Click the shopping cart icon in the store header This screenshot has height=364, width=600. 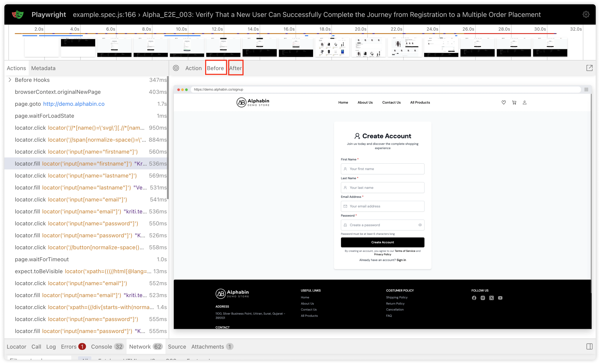(x=514, y=103)
